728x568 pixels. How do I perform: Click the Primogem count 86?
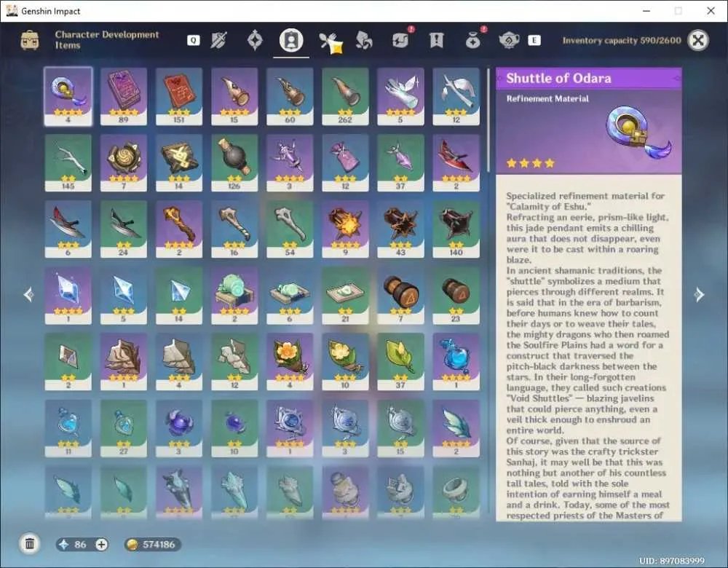point(80,544)
